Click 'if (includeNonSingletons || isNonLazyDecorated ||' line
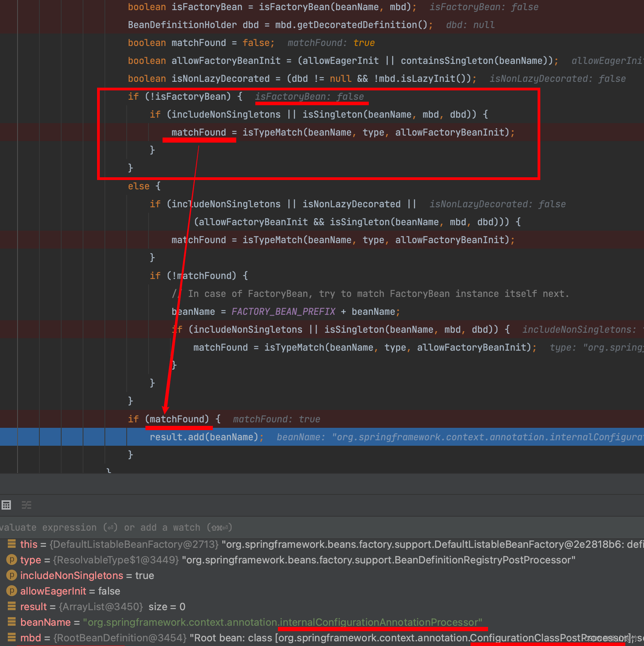Screen dimensions: 644x646 click(283, 204)
